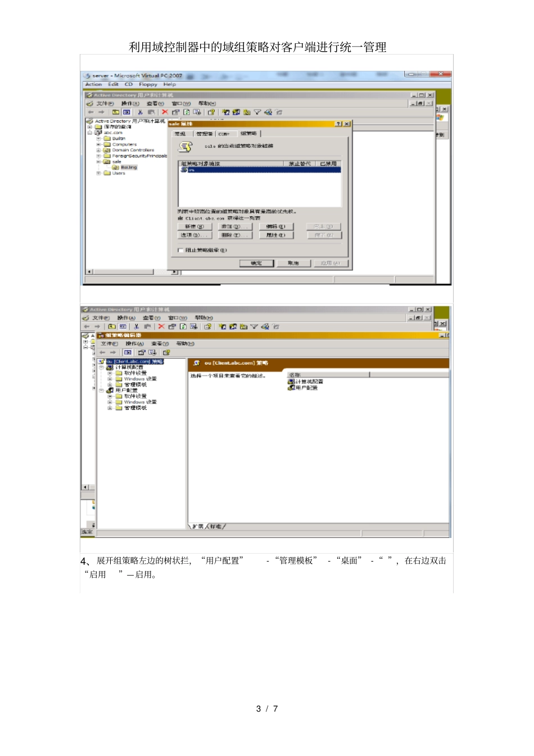Click Forward arrow in Virtual PC AD toolbar

[101, 112]
